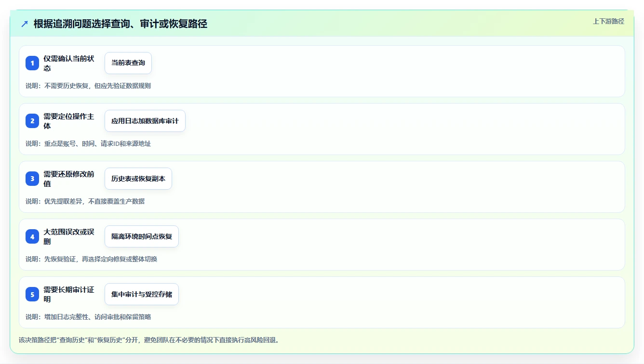Click the 当前表查询 button

point(128,63)
